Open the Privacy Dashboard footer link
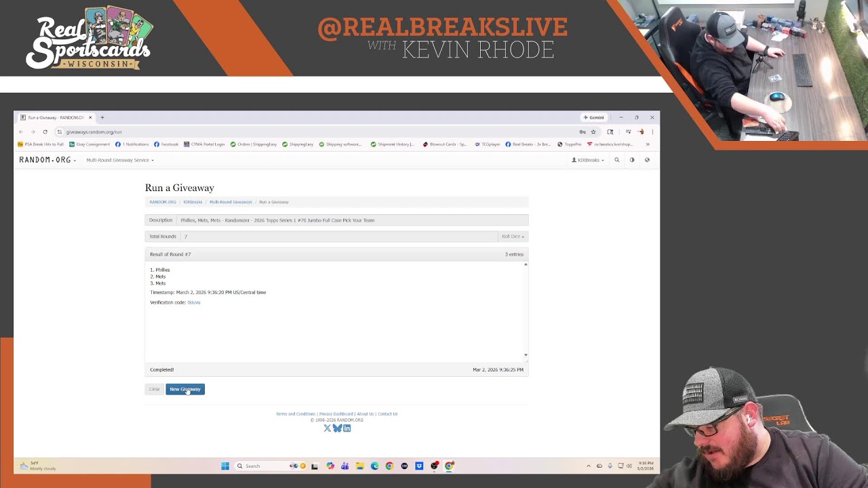 (336, 414)
